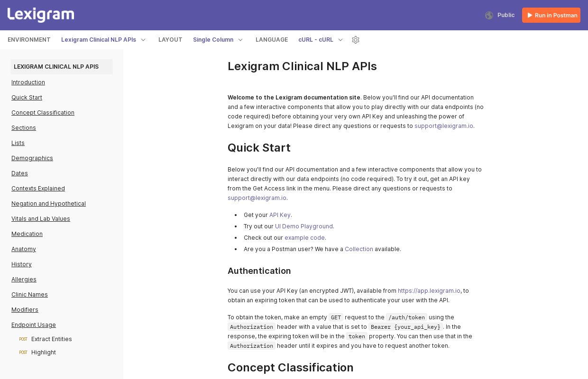Go to Quick Start in the sidebar
The image size is (588, 379).
(27, 98)
